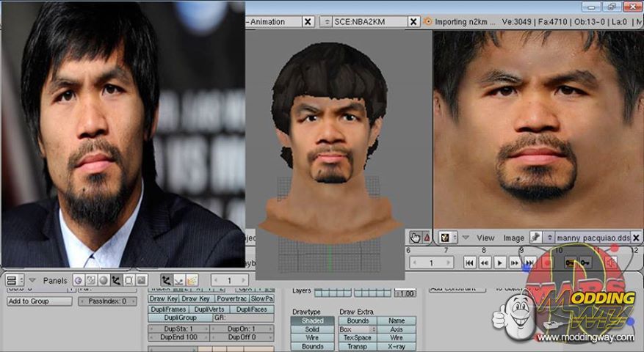Toggle DupliVerts option
644x352 pixels.
[210, 309]
